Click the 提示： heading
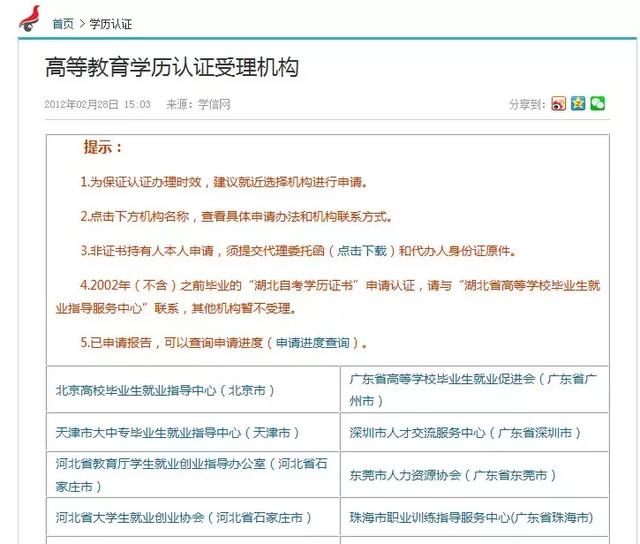Screen dimensions: 640x544 pos(103,147)
